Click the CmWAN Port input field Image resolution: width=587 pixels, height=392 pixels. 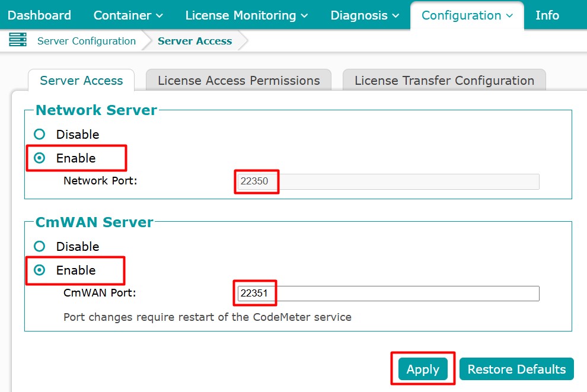[x=388, y=294]
